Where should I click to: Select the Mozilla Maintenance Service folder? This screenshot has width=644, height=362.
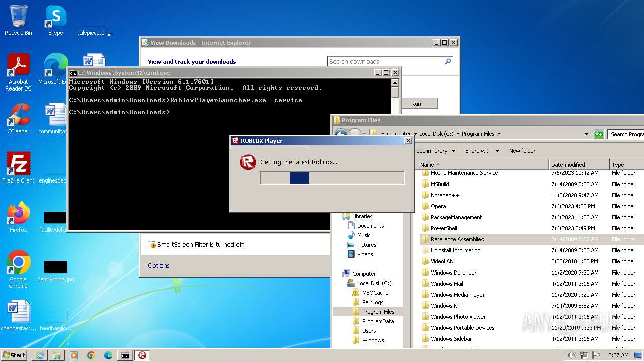click(x=459, y=173)
